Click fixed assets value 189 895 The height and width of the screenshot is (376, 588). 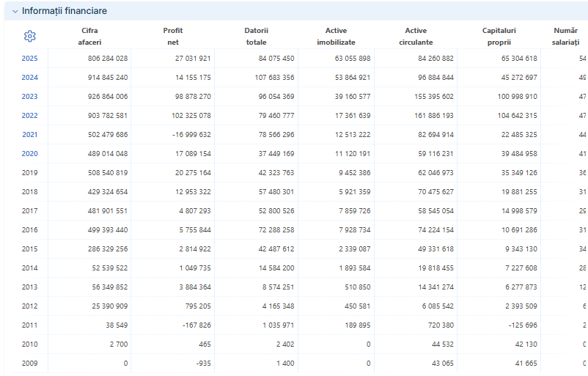[x=357, y=325]
